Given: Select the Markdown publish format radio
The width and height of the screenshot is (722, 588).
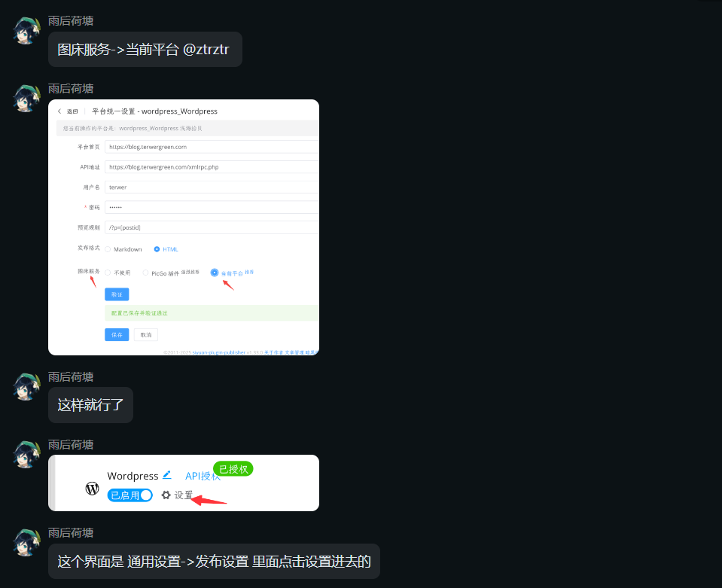Looking at the screenshot, I should [108, 249].
